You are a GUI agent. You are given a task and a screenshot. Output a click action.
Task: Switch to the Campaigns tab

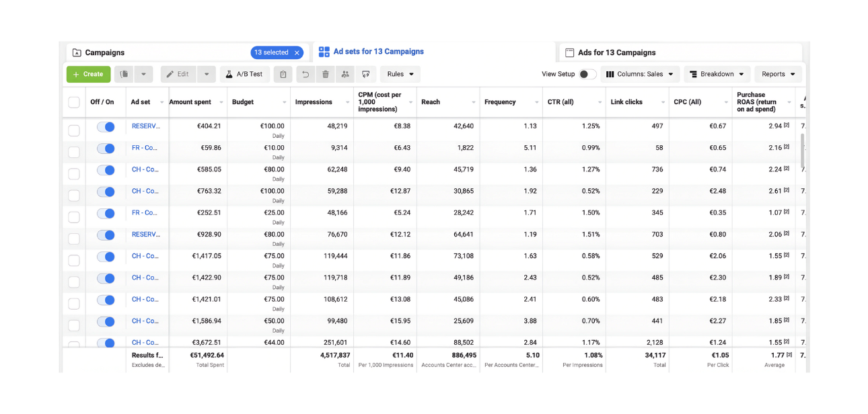coord(187,52)
